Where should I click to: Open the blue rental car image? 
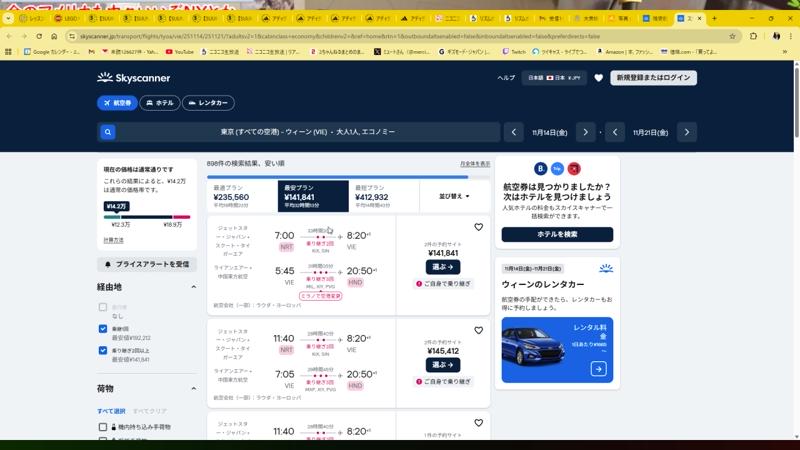[x=557, y=350]
